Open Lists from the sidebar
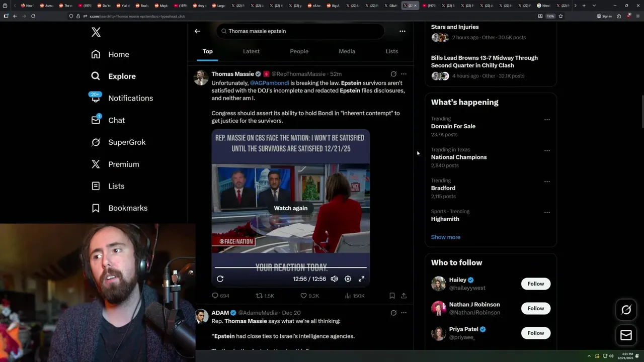644x362 pixels. (x=108, y=186)
